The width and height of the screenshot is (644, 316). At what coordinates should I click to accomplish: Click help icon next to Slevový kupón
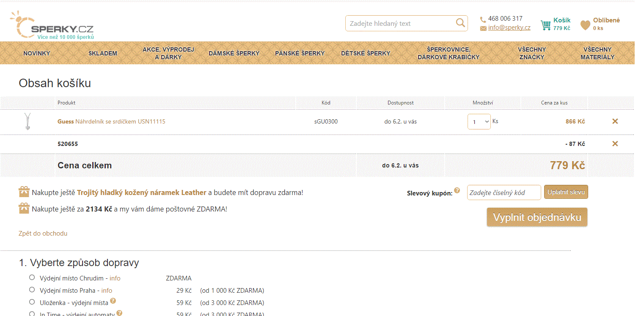point(457,190)
